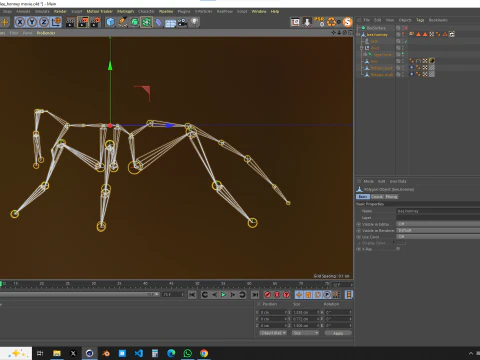The height and width of the screenshot is (360, 480).
Task: Open the Pipeline menu
Action: coord(166,11)
